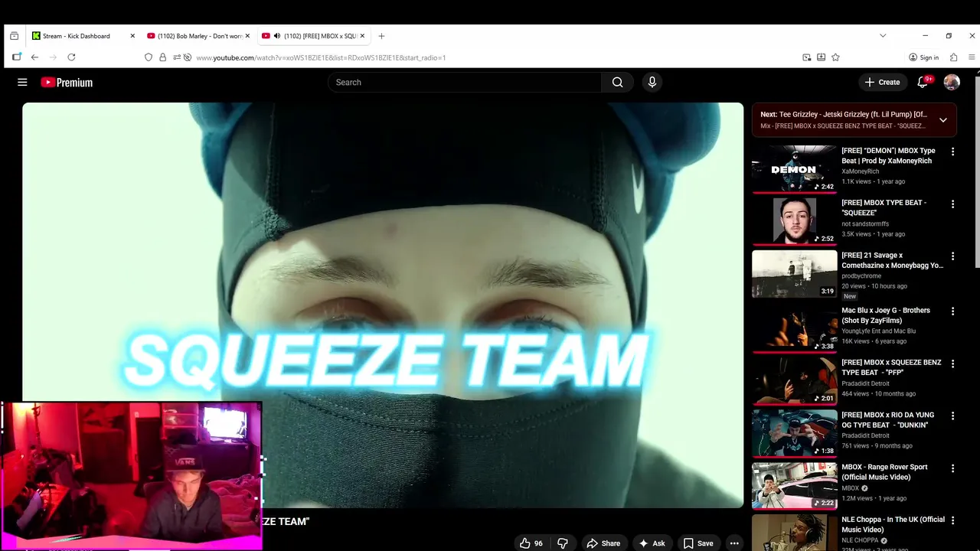The height and width of the screenshot is (551, 980).
Task: Open options menu for DUNKIN type beat video
Action: tap(952, 416)
